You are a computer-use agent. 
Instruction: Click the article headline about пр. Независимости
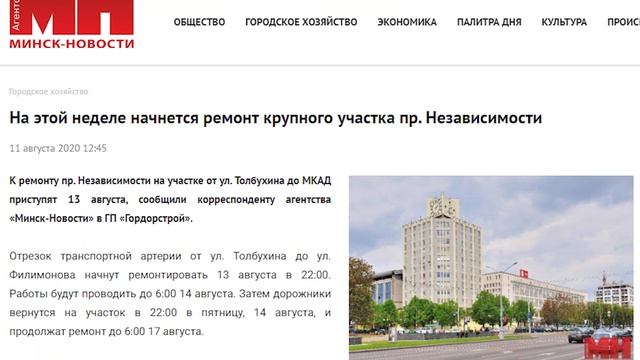pos(276,118)
